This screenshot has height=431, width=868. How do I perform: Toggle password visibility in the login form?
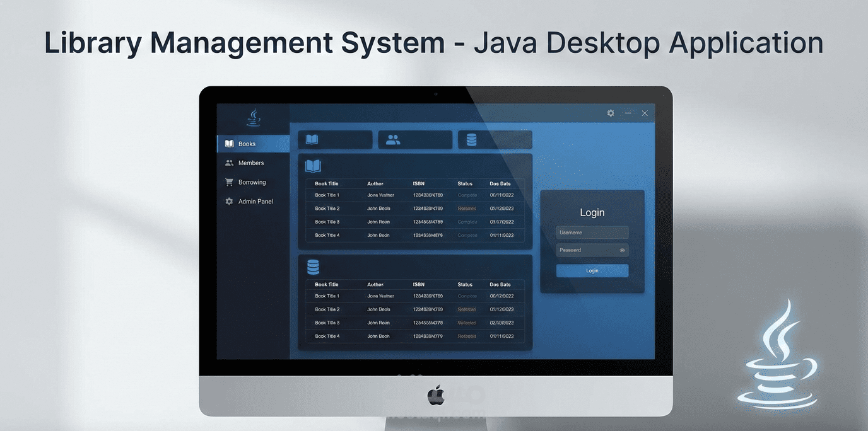click(x=622, y=250)
